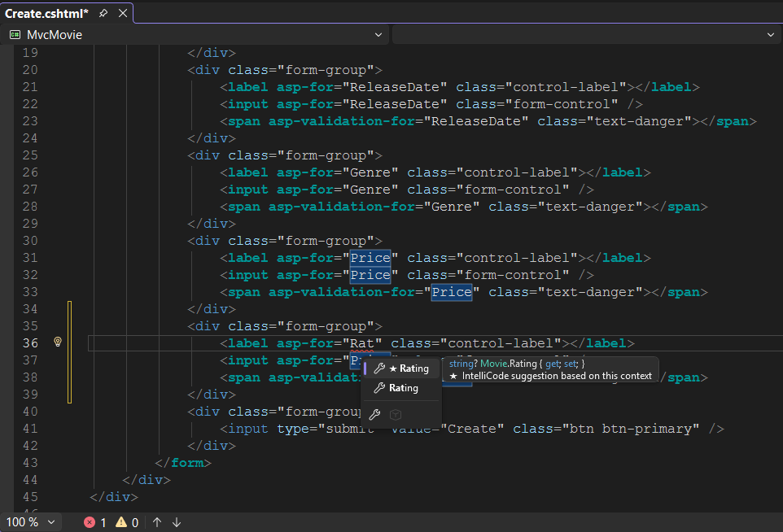This screenshot has height=532, width=783.
Task: Toggle the wrench property filter in completion list
Action: (x=374, y=414)
